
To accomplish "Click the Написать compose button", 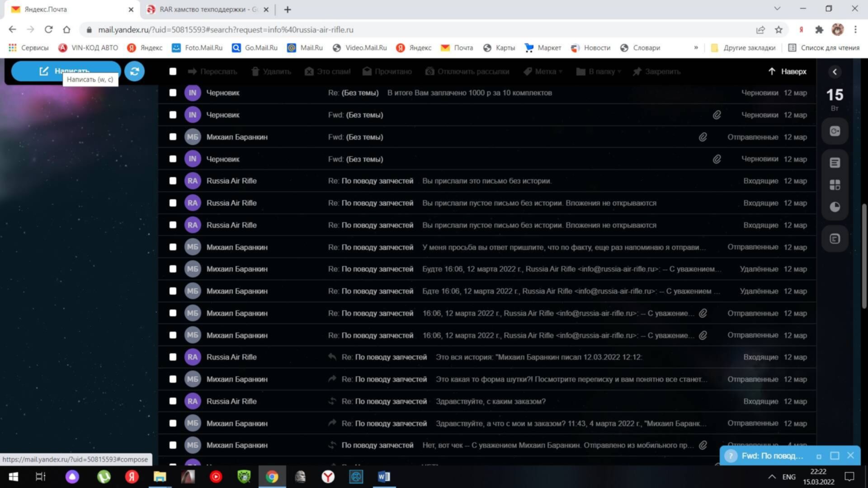I will click(x=66, y=71).
